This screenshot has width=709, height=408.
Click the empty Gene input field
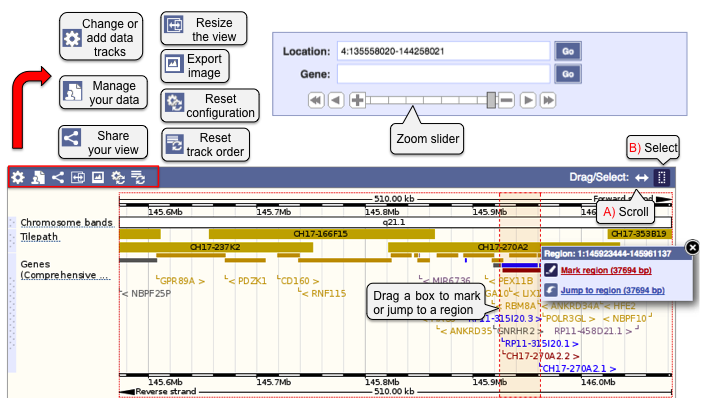[x=445, y=74]
